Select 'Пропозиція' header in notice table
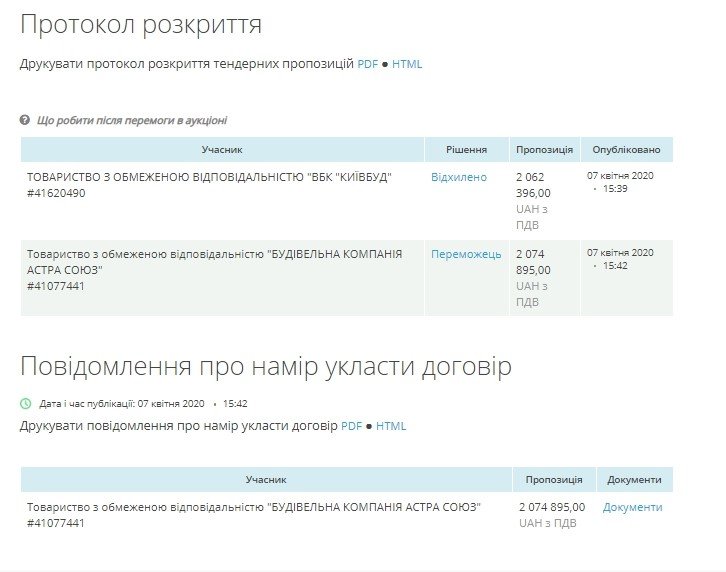This screenshot has height=572, width=726. tap(554, 480)
